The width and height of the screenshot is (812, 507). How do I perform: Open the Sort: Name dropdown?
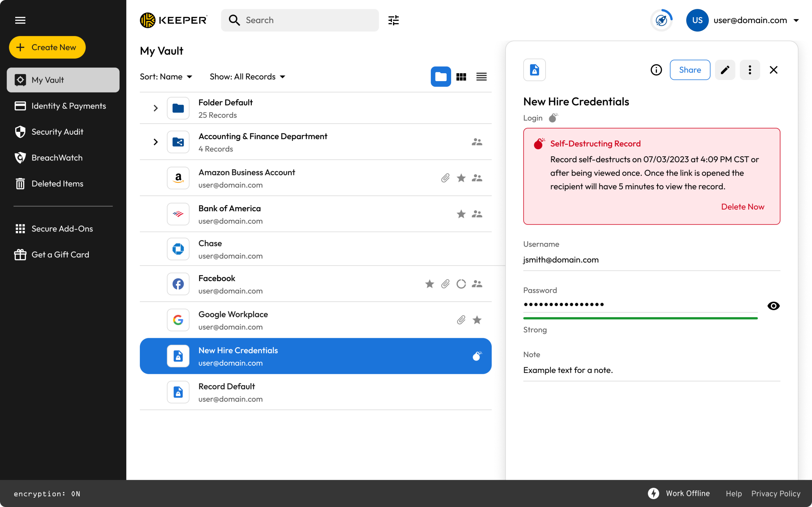tap(166, 77)
